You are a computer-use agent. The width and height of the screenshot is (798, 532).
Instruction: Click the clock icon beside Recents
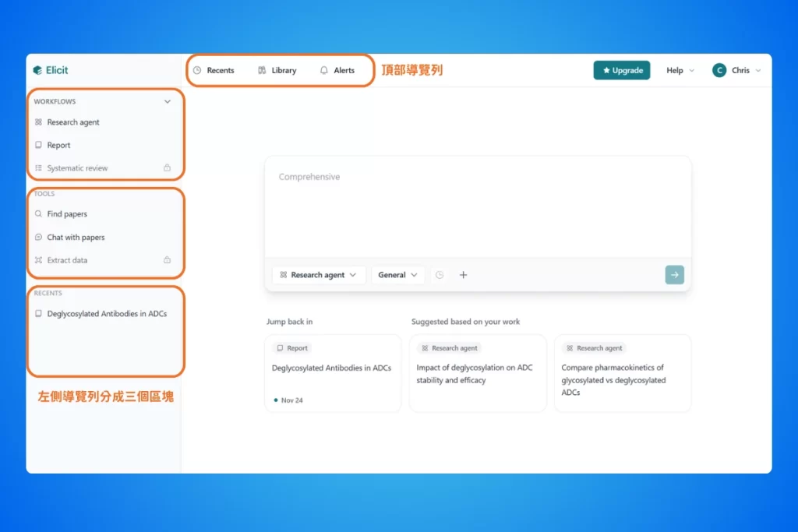click(197, 70)
